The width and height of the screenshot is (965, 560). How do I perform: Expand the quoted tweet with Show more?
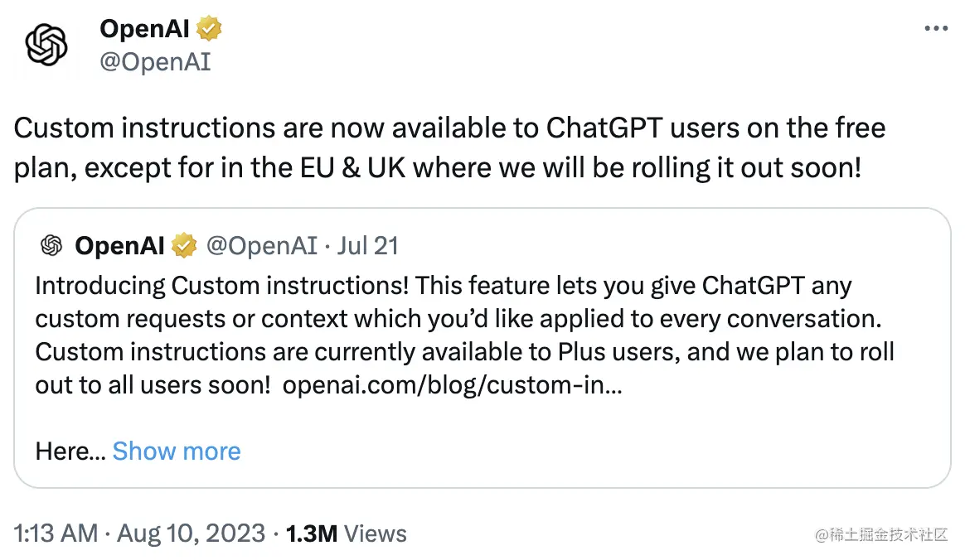coord(177,451)
